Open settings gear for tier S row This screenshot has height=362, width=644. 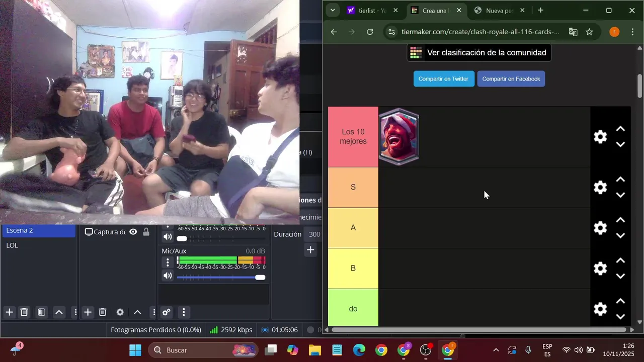tap(600, 188)
